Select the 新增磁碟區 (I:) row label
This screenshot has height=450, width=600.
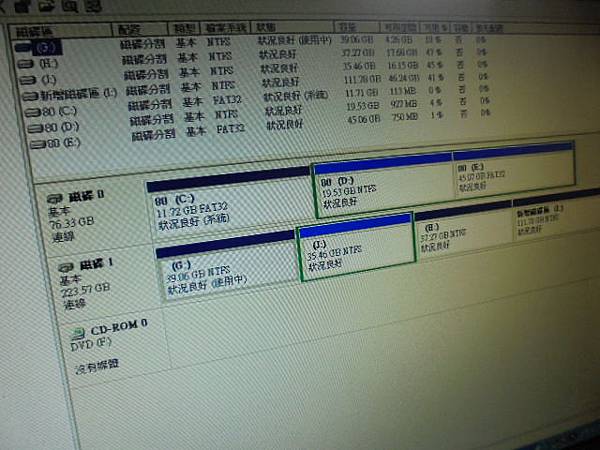pos(79,94)
